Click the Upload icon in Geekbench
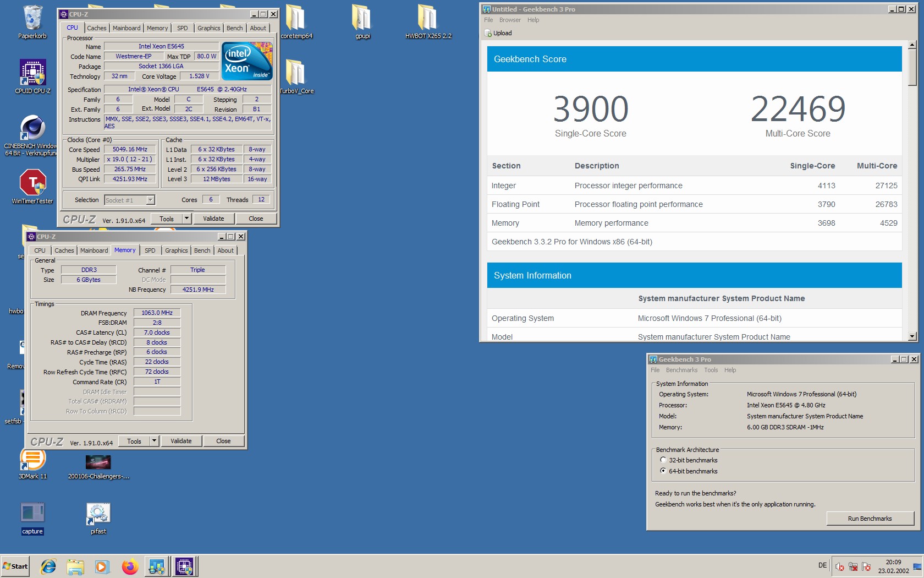Image resolution: width=924 pixels, height=578 pixels. [488, 33]
